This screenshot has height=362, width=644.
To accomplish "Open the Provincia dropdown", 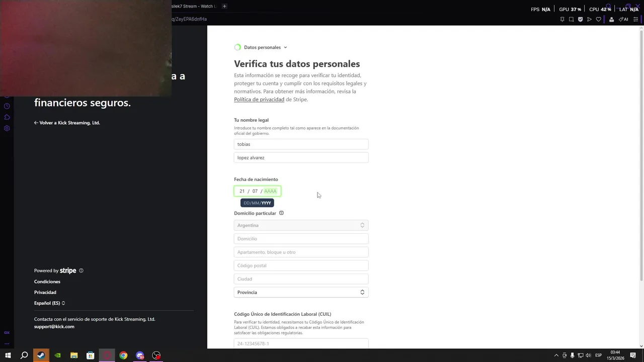I will click(x=301, y=292).
